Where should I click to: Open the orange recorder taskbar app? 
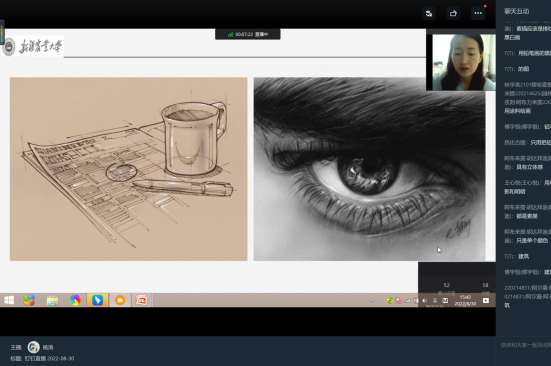pyautogui.click(x=120, y=300)
